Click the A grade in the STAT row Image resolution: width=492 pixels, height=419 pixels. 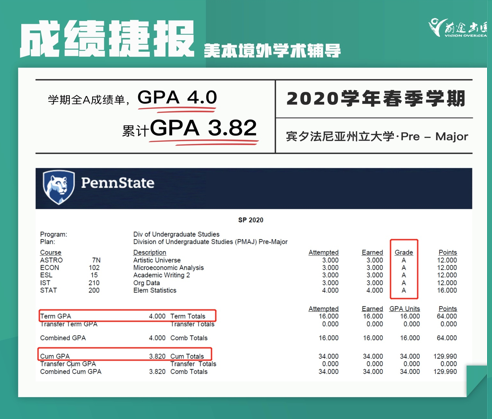click(x=404, y=290)
